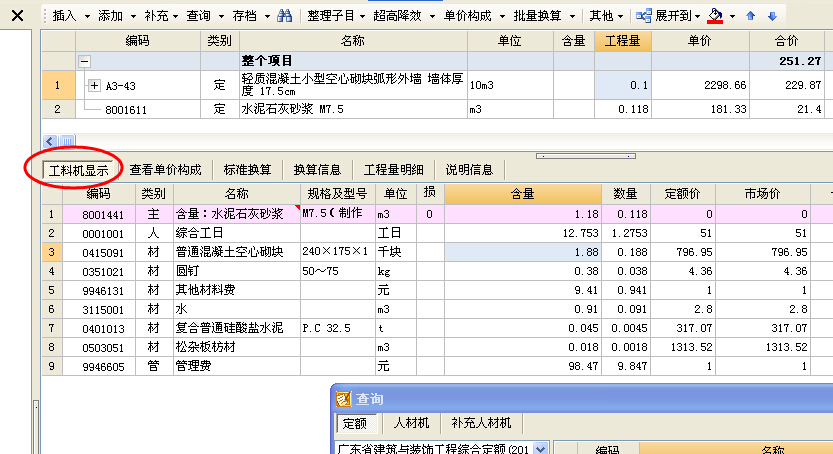The width and height of the screenshot is (833, 454).
Task: Open the 其他 dropdown menu
Action: 606,16
